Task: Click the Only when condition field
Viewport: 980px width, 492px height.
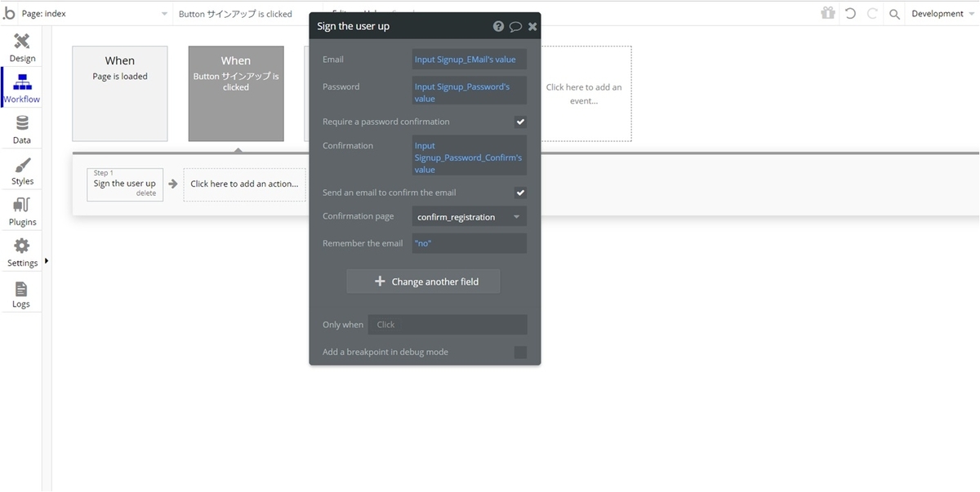Action: tap(448, 325)
